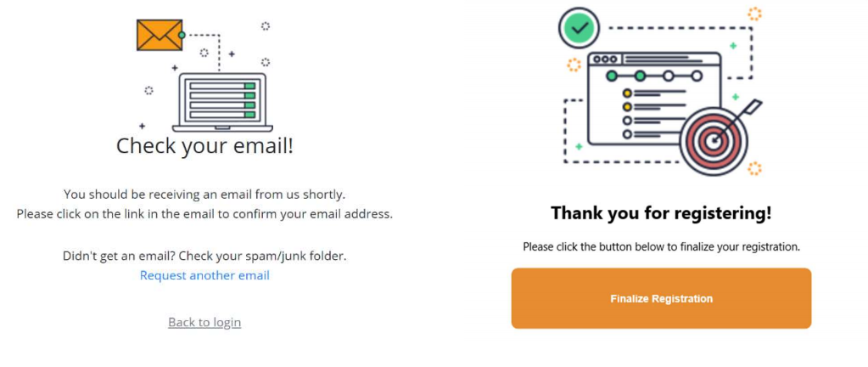Request another email

204,275
